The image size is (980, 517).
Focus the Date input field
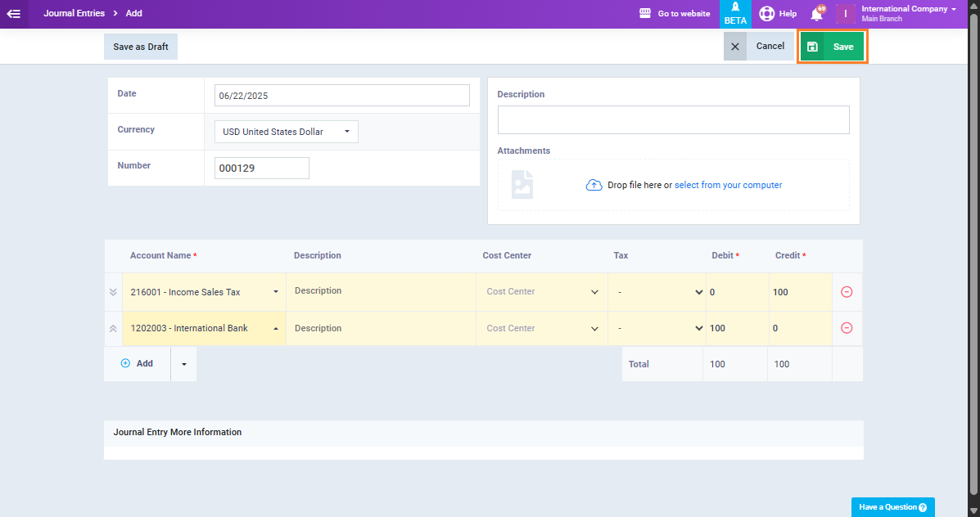coord(342,96)
